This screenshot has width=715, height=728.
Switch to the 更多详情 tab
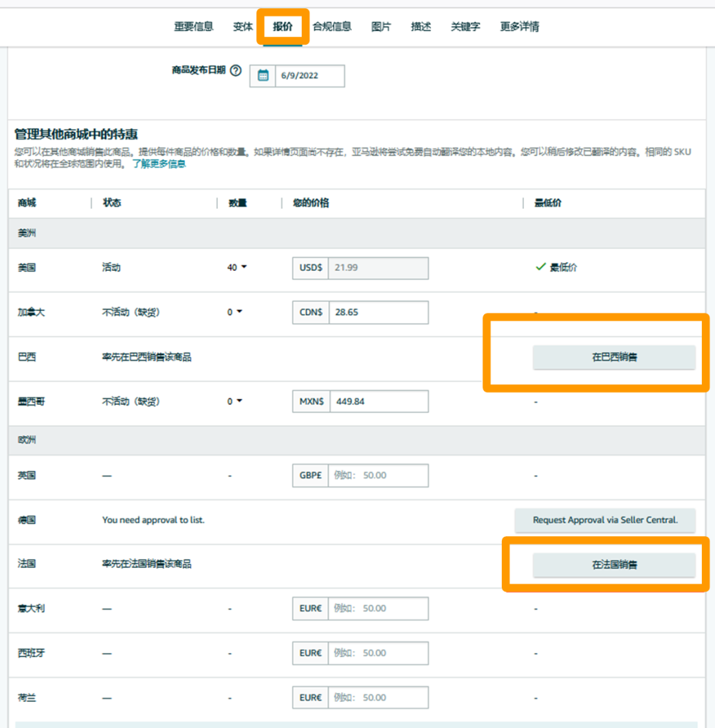[520, 26]
